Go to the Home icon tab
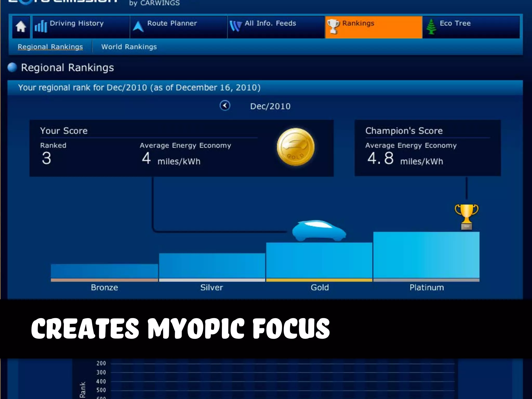Viewport: 532px width, 399px height. click(x=21, y=27)
